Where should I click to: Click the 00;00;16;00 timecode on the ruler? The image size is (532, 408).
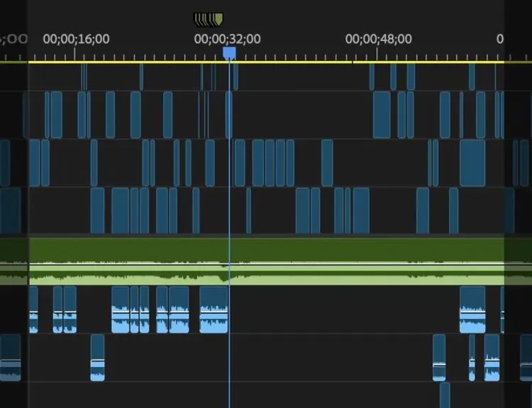coord(76,39)
